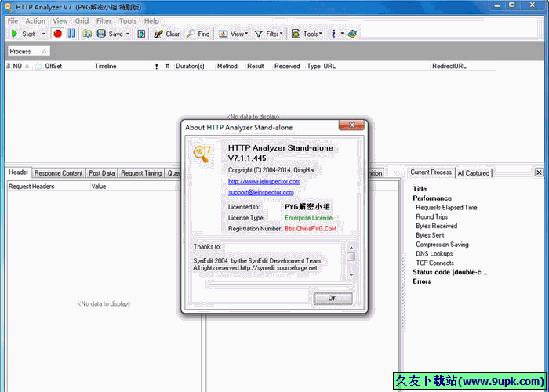The image size is (549, 392).
Task: Open the Filter menu in menu bar
Action: coord(104,21)
